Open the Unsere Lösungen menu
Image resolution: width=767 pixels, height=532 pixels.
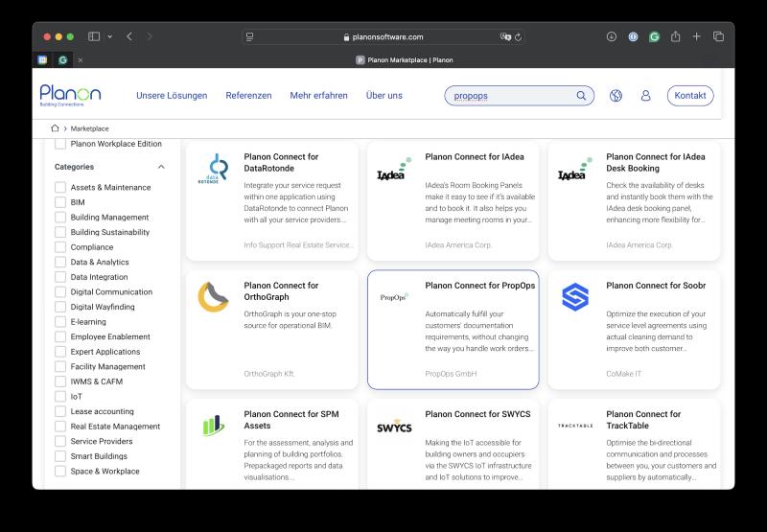pyautogui.click(x=172, y=96)
